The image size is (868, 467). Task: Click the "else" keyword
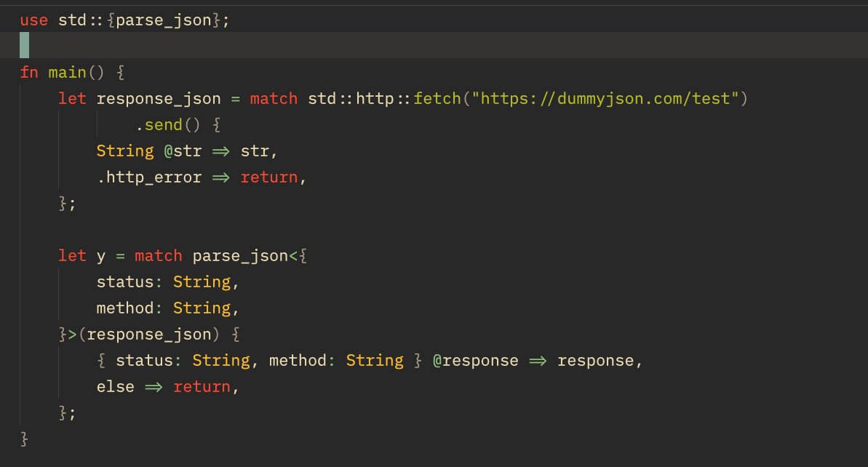(x=116, y=387)
